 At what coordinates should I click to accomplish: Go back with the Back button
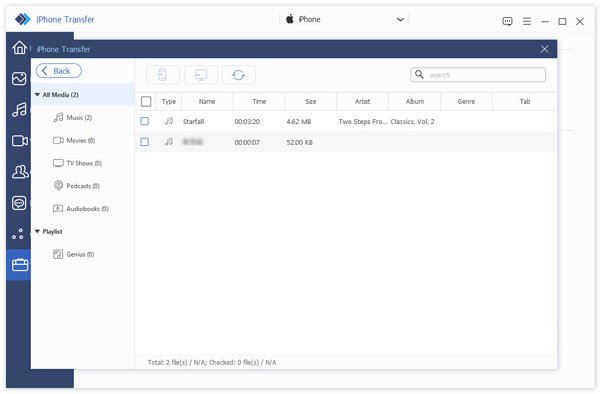(59, 71)
